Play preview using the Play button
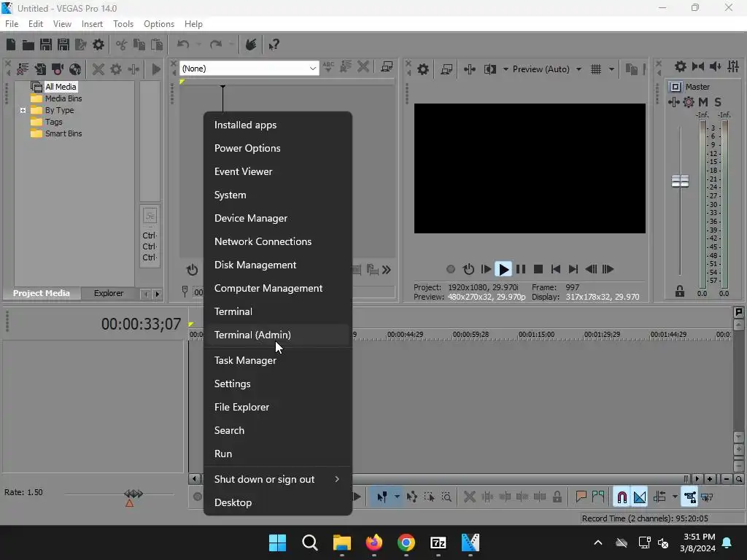Screen dimensions: 747x560 (503, 270)
